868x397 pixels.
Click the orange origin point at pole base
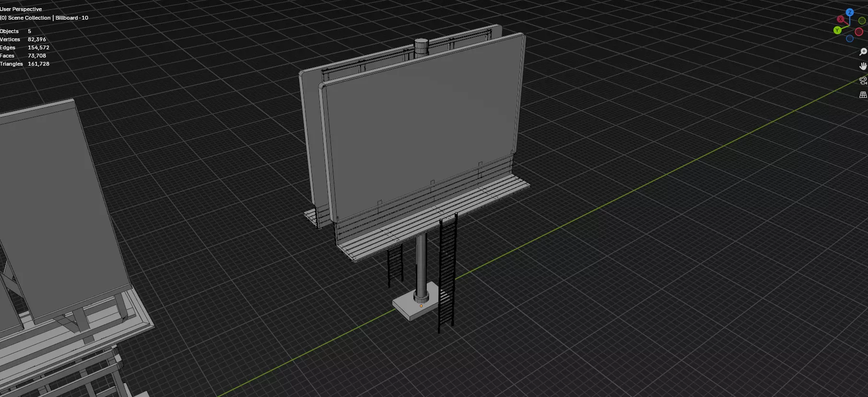pos(421,305)
